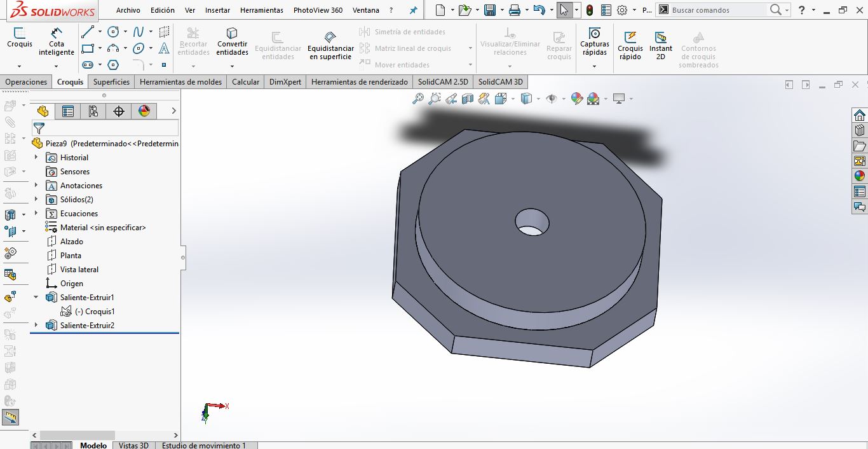This screenshot has width=868, height=449.
Task: Toggle Instant 2D mode
Action: pos(660,45)
